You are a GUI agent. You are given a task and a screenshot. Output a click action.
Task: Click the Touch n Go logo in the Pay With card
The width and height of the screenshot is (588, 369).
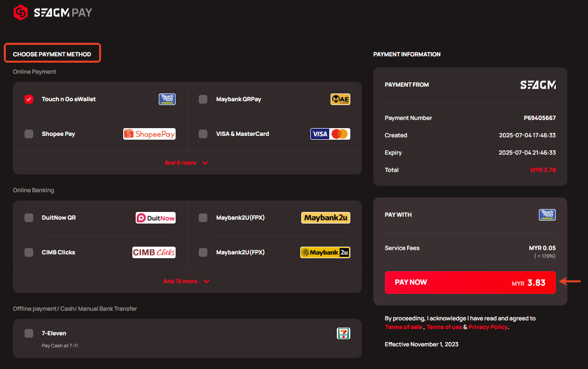point(547,215)
